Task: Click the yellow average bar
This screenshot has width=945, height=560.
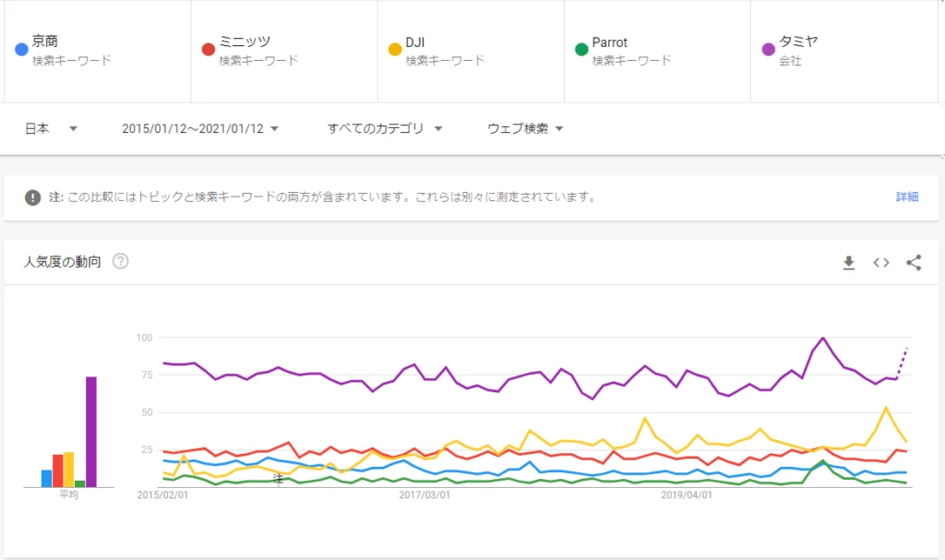Action: [x=68, y=470]
